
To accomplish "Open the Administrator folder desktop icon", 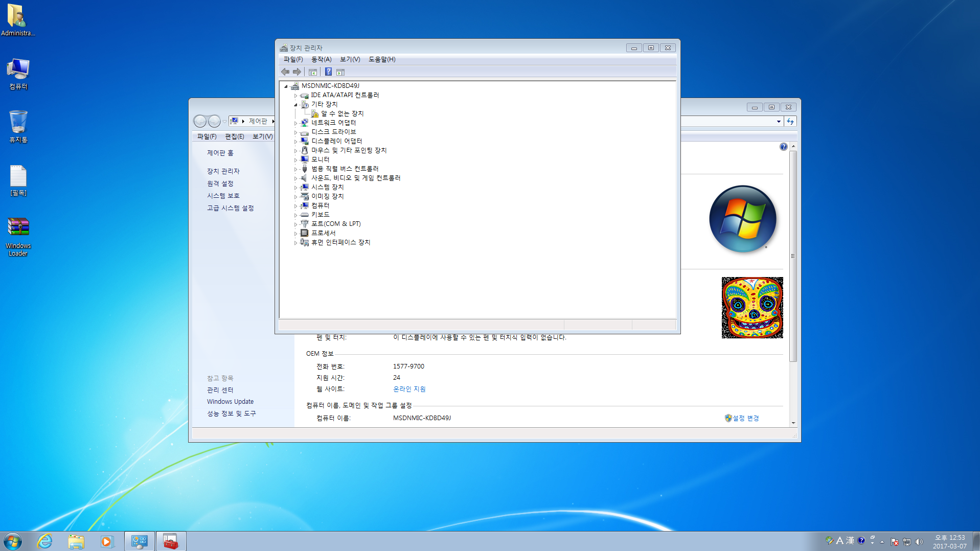I will [x=18, y=20].
